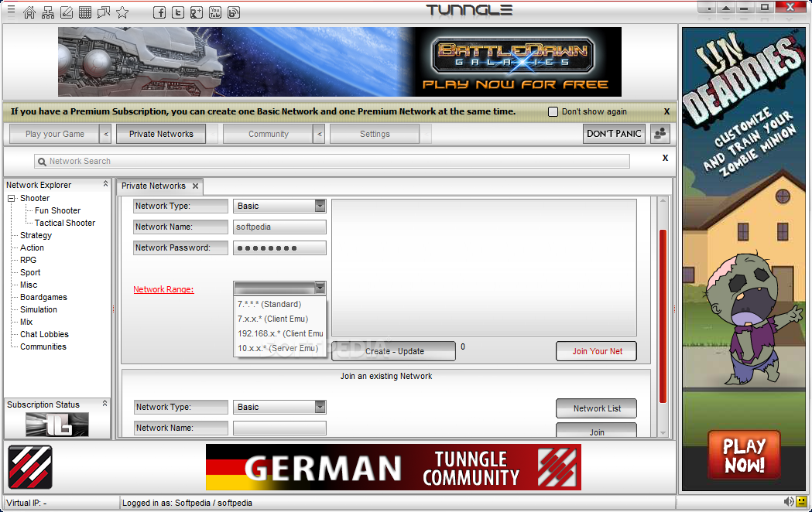The image size is (812, 512).
Task: Open the chat bubbles icon
Action: [104, 12]
